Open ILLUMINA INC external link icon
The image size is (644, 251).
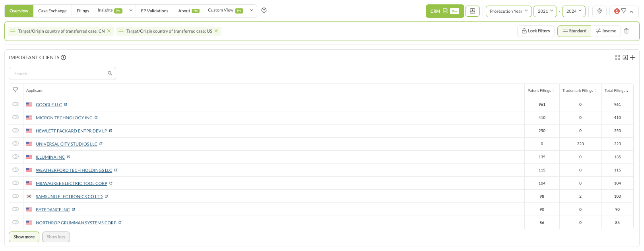[68, 157]
